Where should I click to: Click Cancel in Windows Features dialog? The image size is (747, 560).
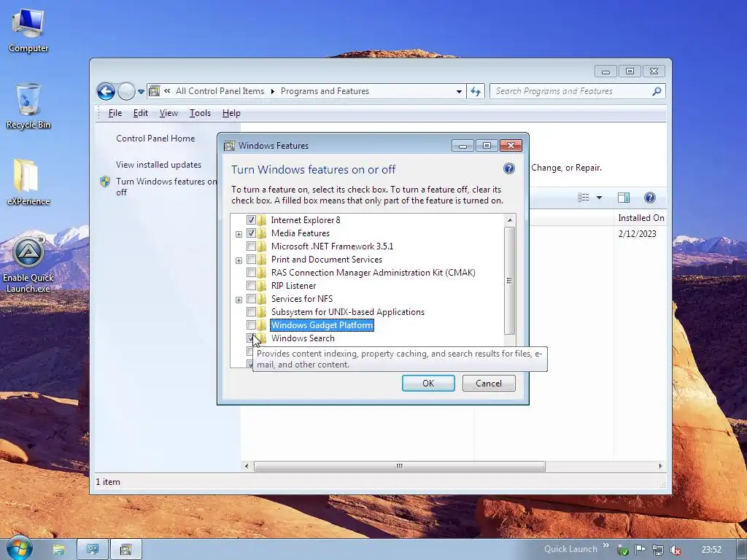(489, 384)
